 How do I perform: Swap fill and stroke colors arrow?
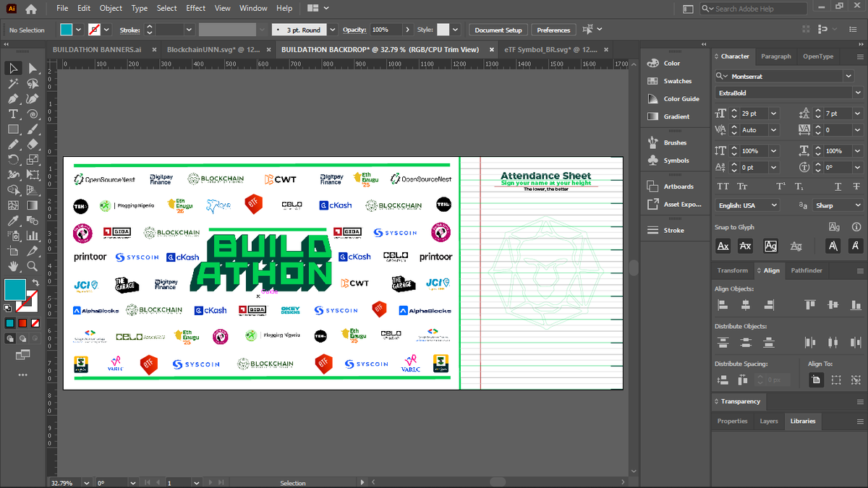coord(35,281)
